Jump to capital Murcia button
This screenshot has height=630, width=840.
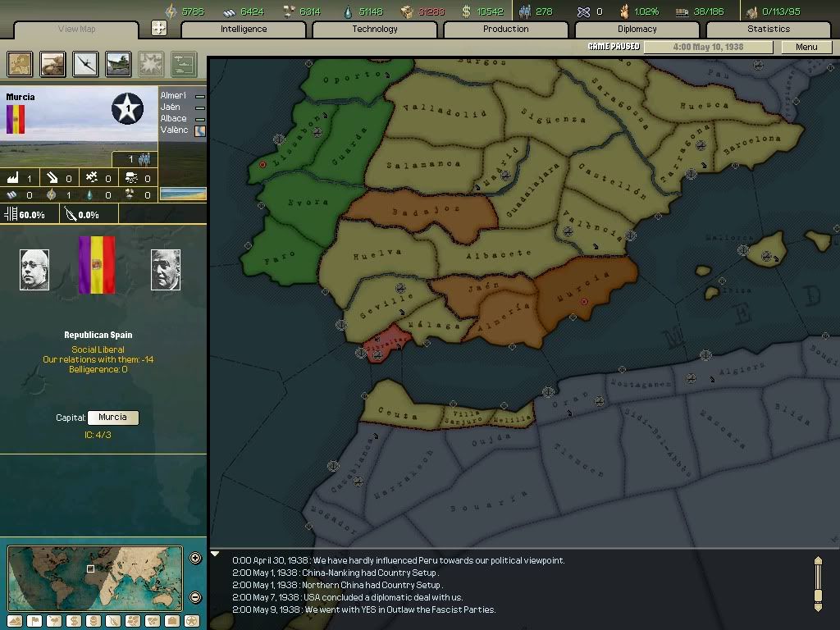pos(113,418)
